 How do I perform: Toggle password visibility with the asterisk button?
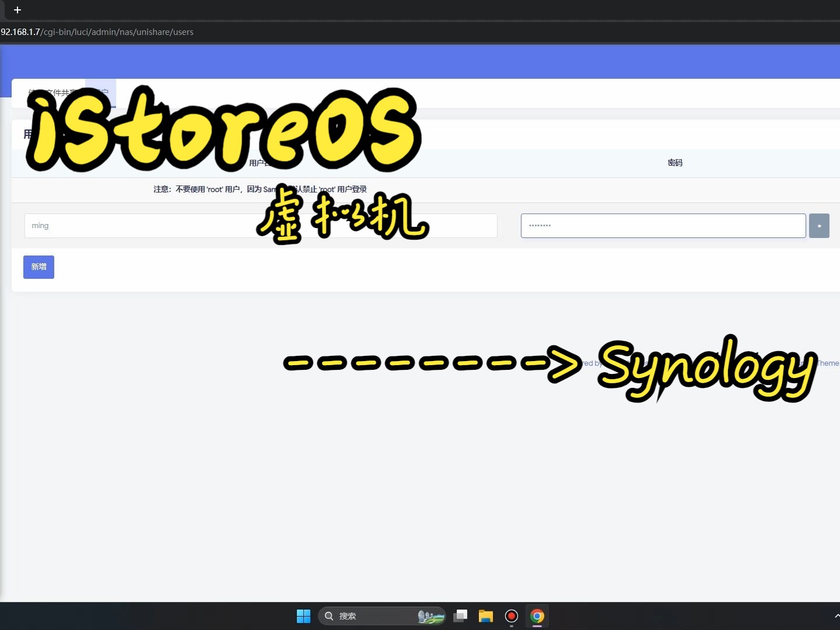click(819, 226)
